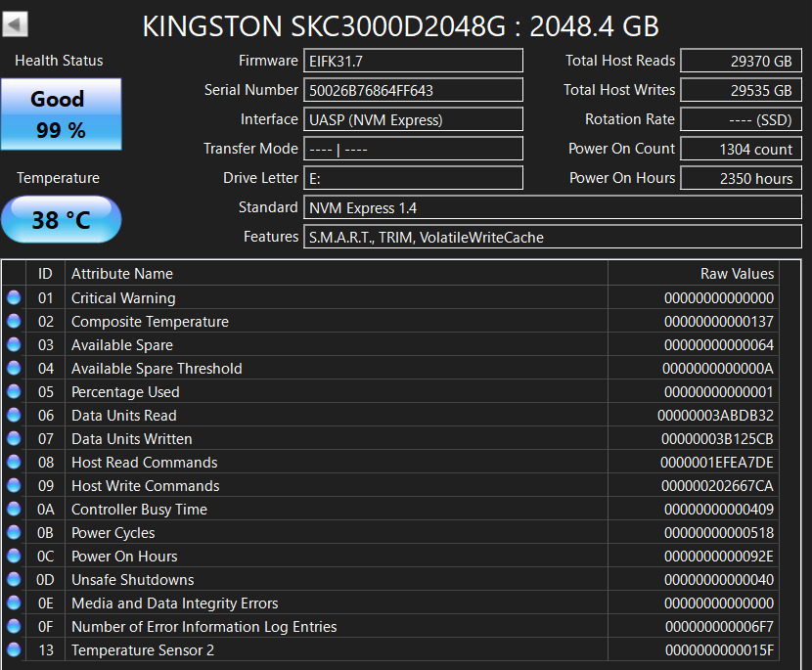This screenshot has width=812, height=670.
Task: Click raw value 0000001EFEA7DE
Action: point(717,463)
